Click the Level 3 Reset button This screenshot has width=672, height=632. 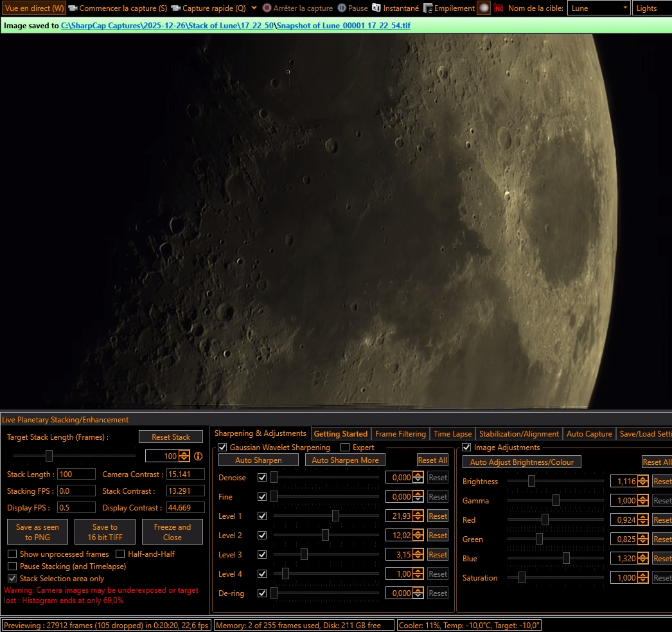coord(438,554)
